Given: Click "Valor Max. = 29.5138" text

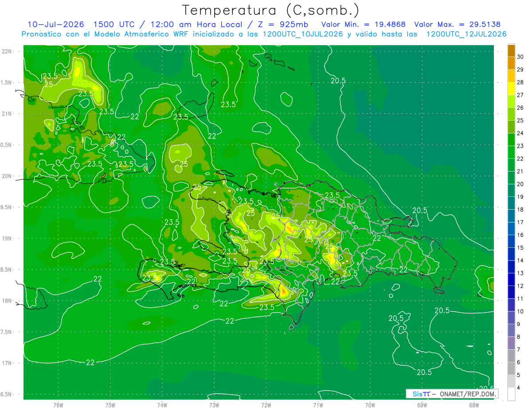Looking at the screenshot, I should point(458,24).
